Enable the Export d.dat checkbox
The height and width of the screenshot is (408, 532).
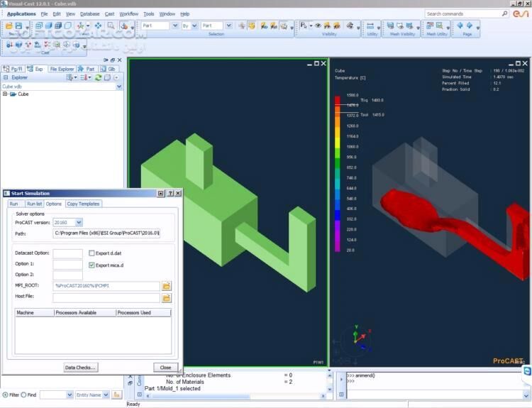click(x=92, y=253)
